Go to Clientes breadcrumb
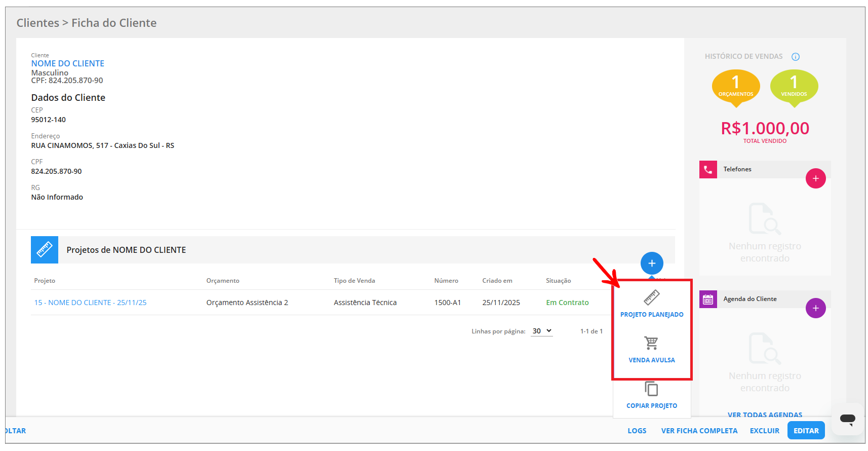868x451 pixels. [37, 23]
